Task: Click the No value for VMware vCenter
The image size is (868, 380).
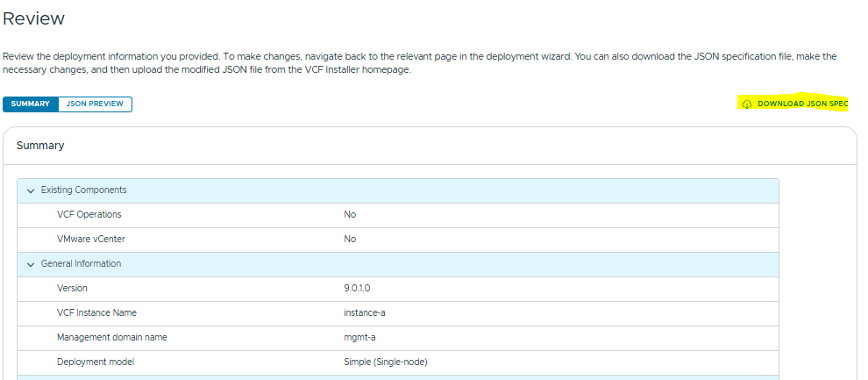Action: pos(350,240)
